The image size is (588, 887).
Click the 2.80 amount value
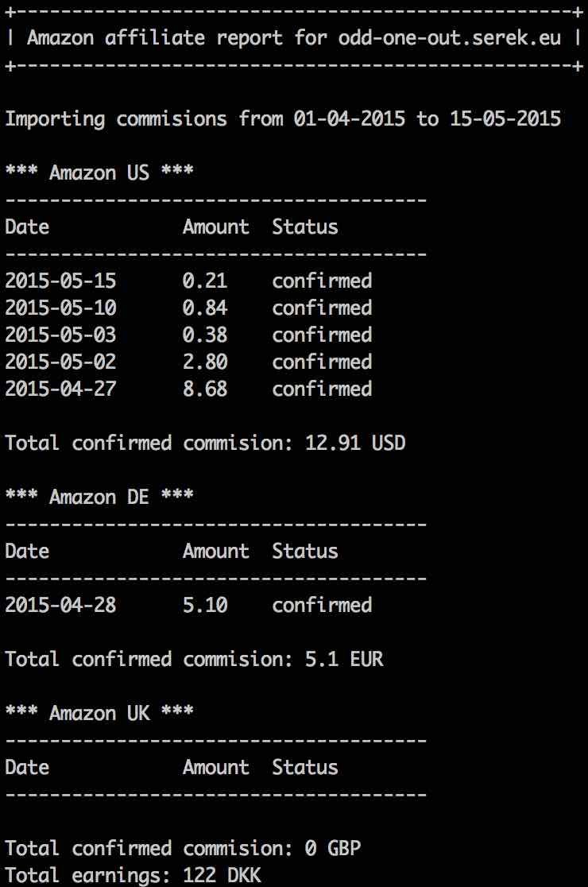click(205, 362)
